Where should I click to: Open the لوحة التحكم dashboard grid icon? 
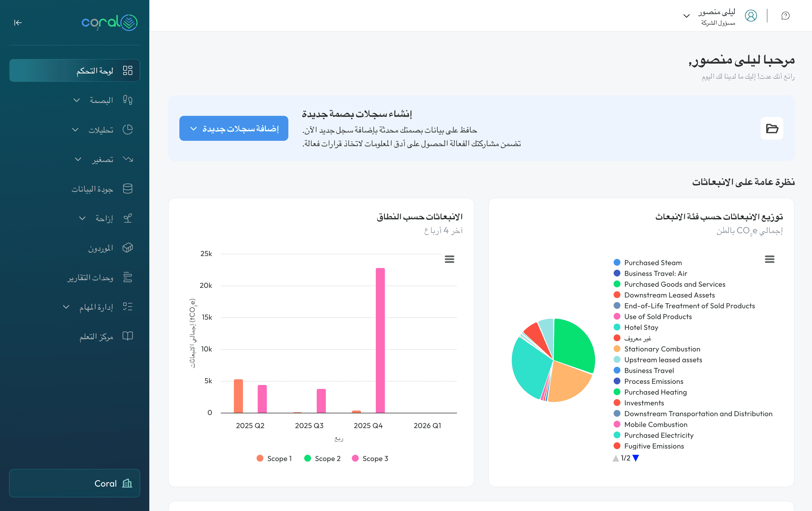coord(128,70)
